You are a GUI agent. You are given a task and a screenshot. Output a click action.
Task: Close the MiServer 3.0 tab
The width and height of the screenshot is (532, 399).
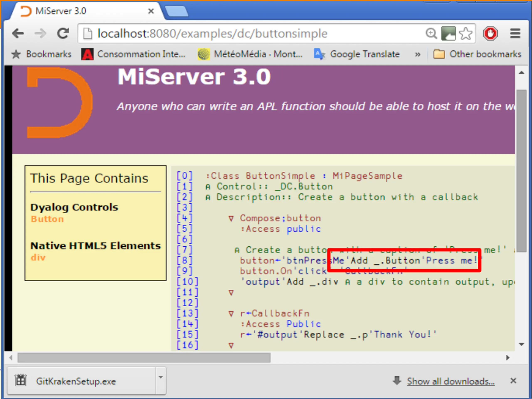(x=151, y=11)
